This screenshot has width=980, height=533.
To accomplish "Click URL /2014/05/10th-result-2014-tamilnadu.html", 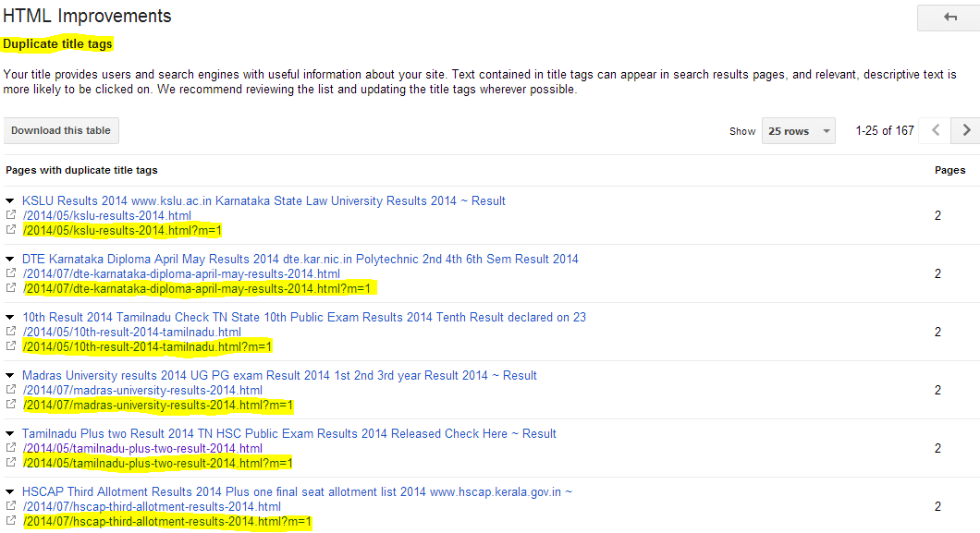I will 132,332.
